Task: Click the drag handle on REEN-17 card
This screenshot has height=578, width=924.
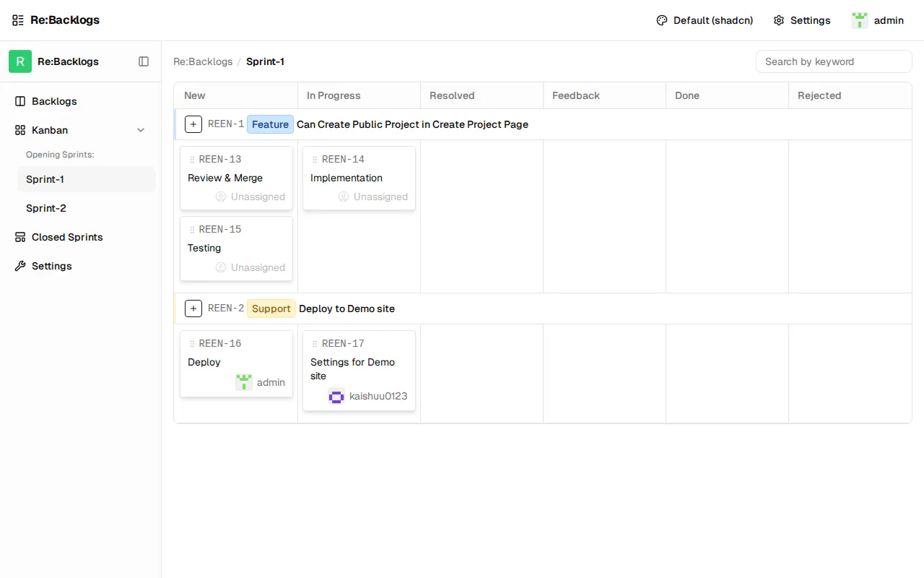Action: point(315,344)
